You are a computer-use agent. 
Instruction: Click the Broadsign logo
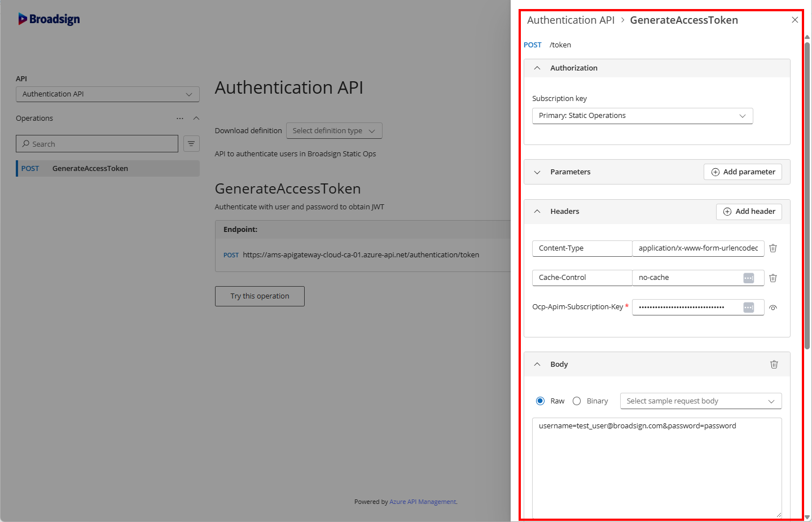tap(49, 19)
